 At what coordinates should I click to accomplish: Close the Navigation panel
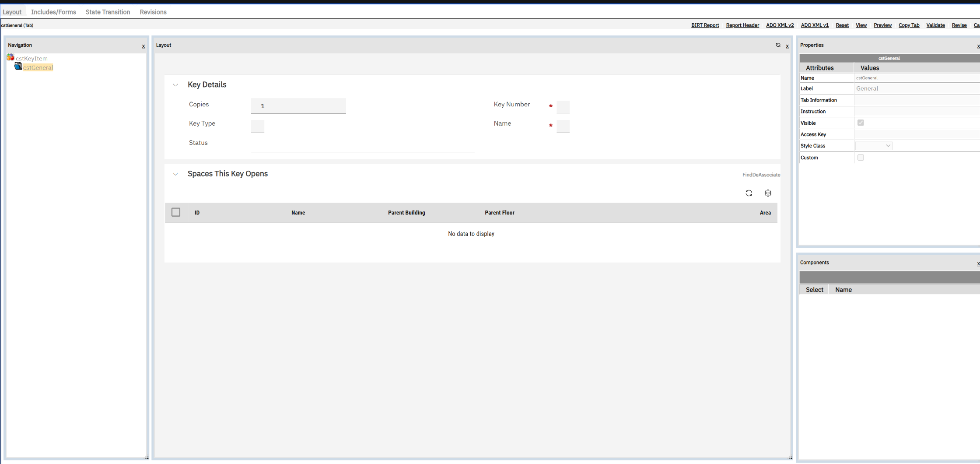(x=143, y=46)
